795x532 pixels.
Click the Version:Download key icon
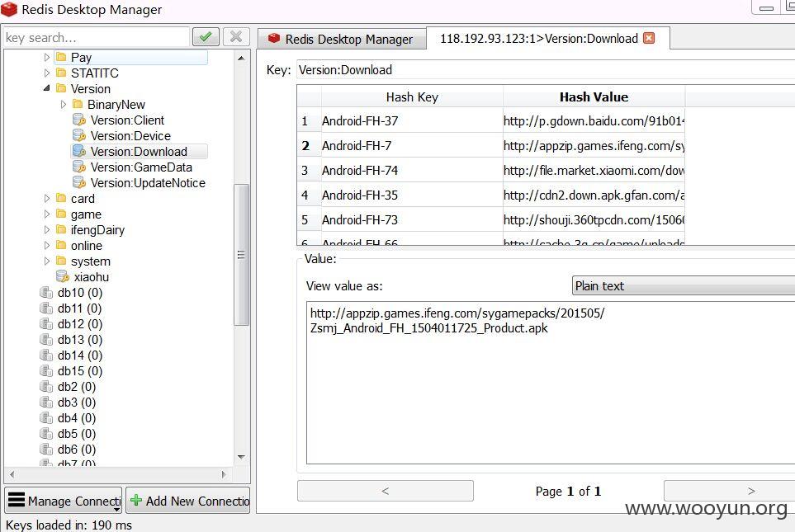[x=79, y=151]
